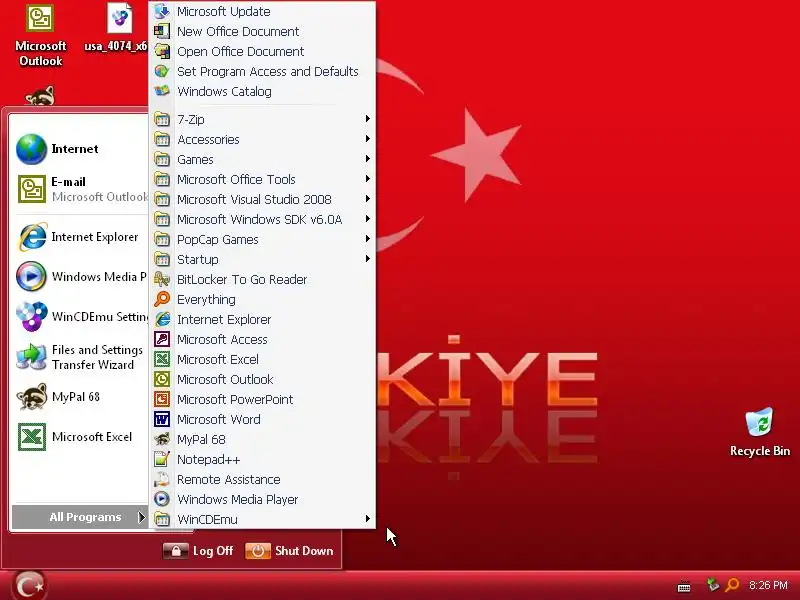Screen dimensions: 800x600
Task: Open the Startup folder entry
Action: (x=263, y=259)
